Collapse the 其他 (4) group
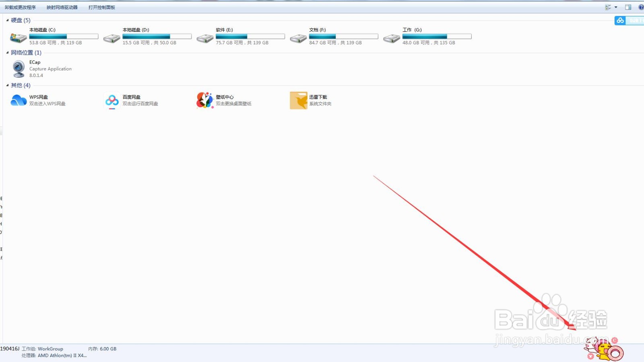 click(7, 85)
